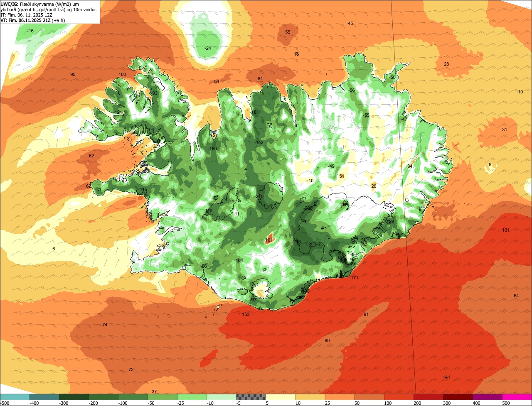Click the checkered swatch between -5 and 5

coord(251,397)
